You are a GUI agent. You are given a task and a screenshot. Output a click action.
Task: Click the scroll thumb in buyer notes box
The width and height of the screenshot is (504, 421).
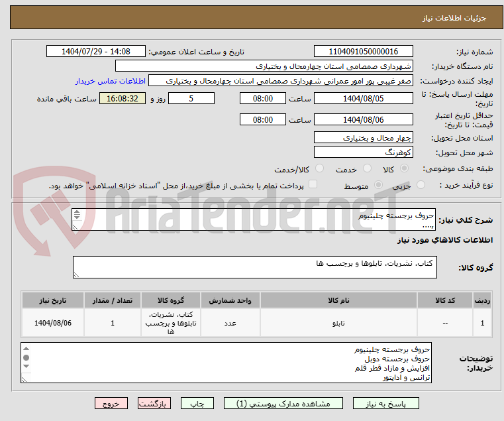coord(26,357)
